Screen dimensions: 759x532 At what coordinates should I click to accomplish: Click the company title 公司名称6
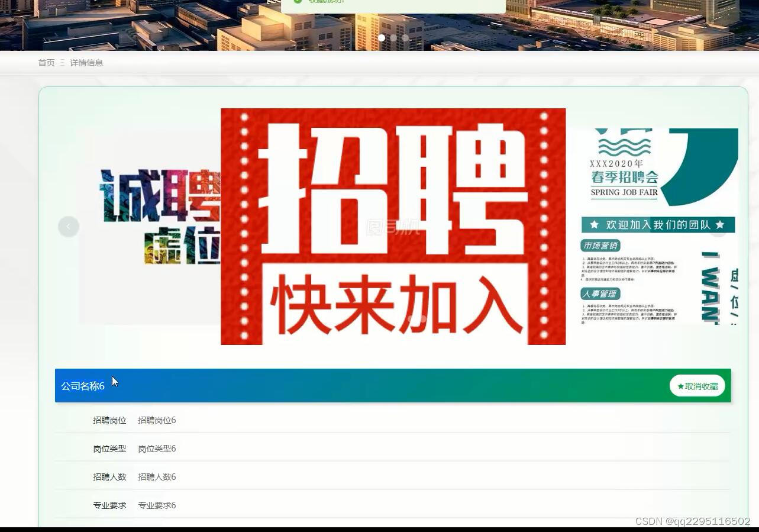pyautogui.click(x=82, y=386)
